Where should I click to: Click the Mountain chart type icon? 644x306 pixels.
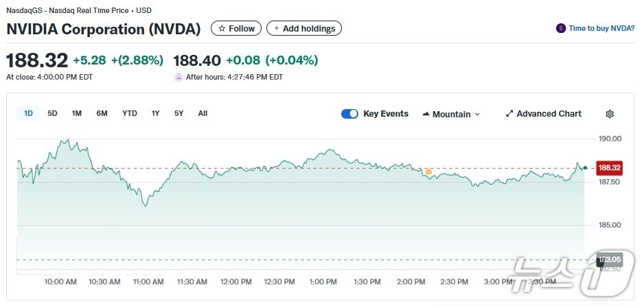pos(426,114)
